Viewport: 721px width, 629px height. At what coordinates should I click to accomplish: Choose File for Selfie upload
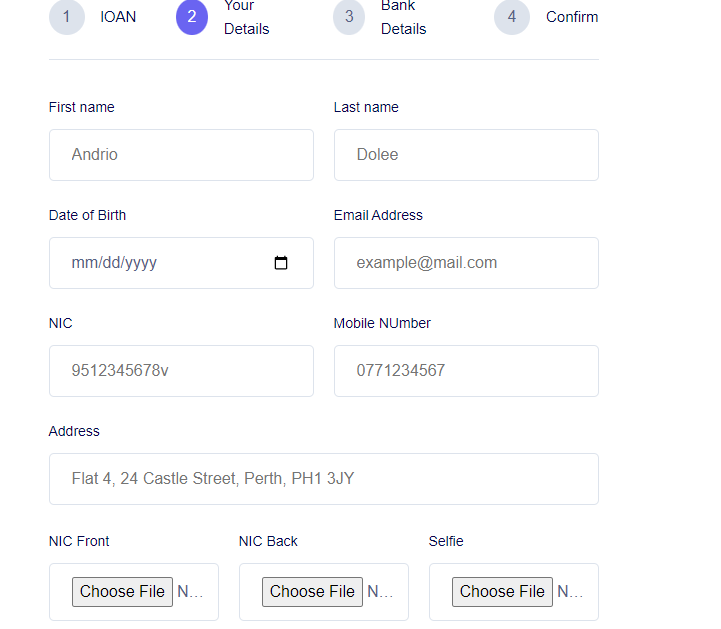[x=502, y=592]
